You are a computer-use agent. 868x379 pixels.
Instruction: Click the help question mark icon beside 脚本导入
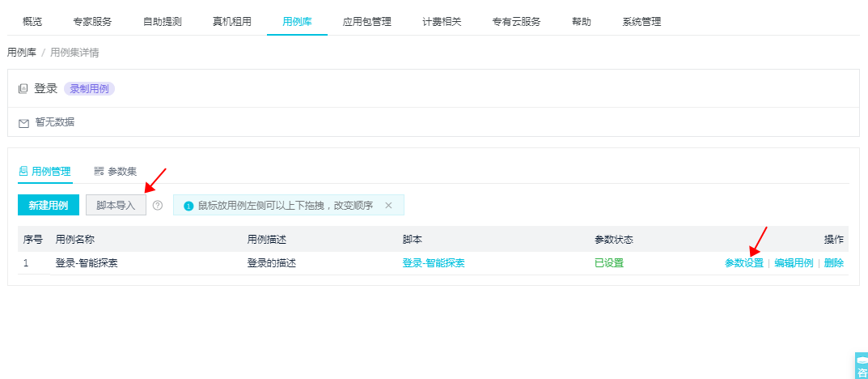point(158,206)
